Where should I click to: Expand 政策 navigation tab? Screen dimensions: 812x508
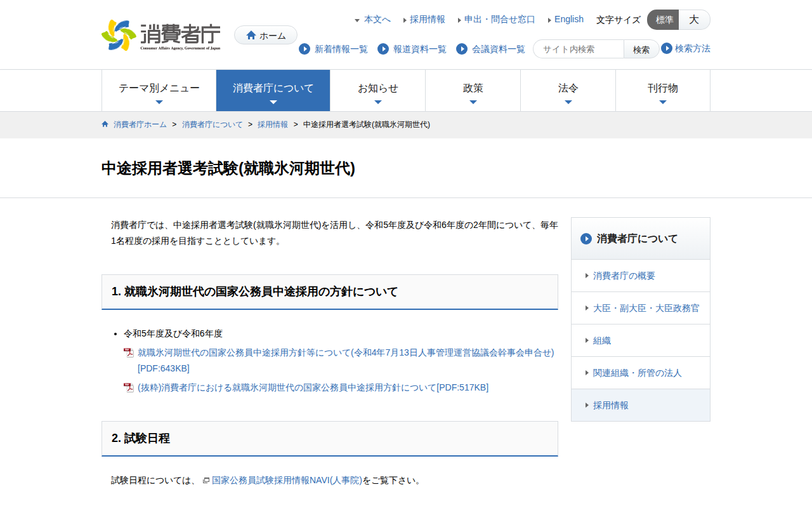[473, 90]
